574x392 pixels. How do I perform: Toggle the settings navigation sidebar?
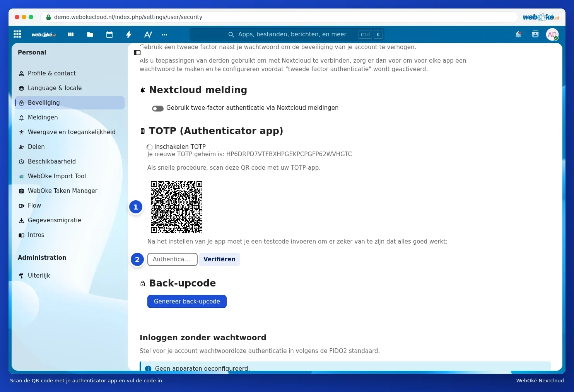137,53
